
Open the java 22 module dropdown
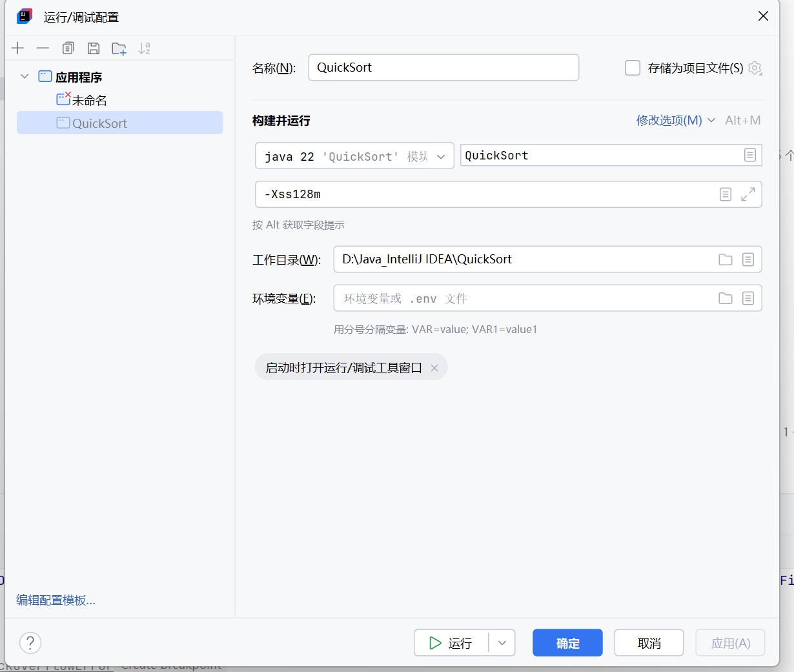(354, 156)
